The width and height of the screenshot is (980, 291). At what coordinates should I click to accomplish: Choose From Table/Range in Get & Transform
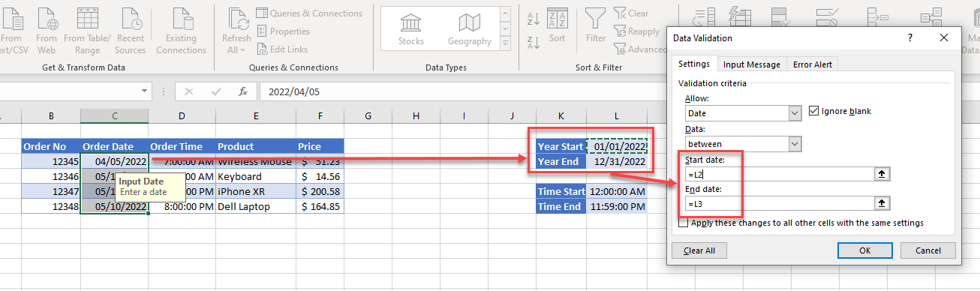(87, 30)
